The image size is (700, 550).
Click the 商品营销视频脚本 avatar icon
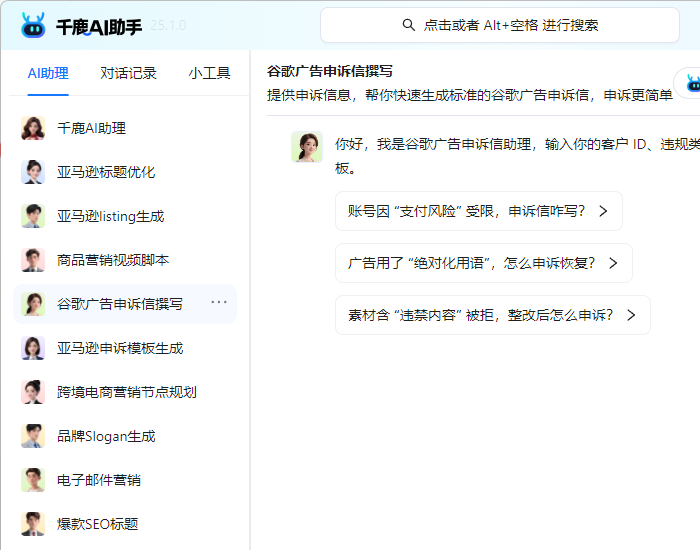(x=33, y=260)
